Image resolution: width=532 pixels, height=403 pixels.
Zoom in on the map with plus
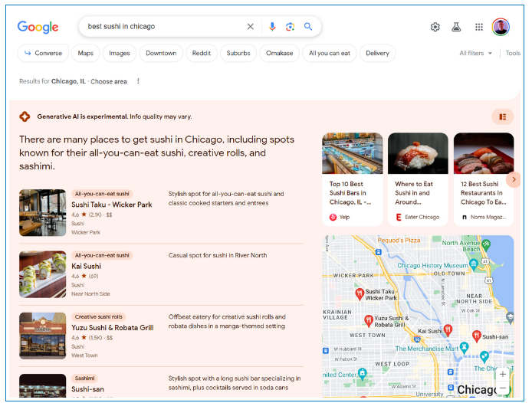pos(502,374)
